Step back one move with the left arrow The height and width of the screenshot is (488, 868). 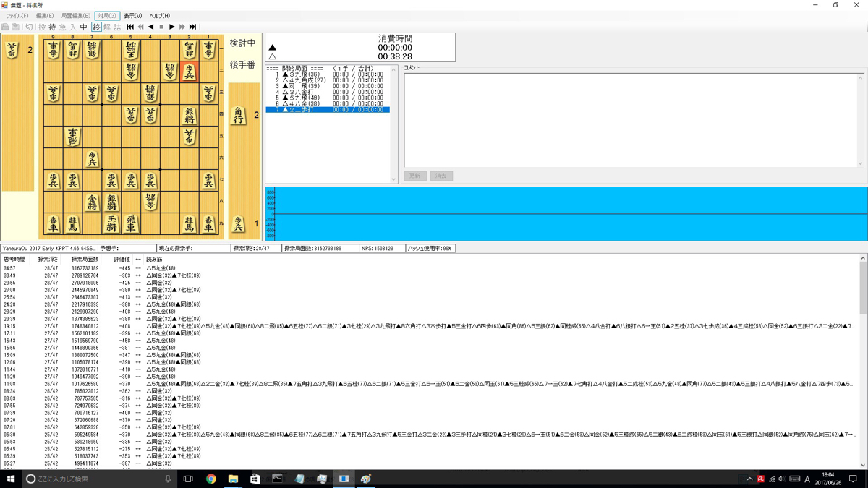[150, 27]
